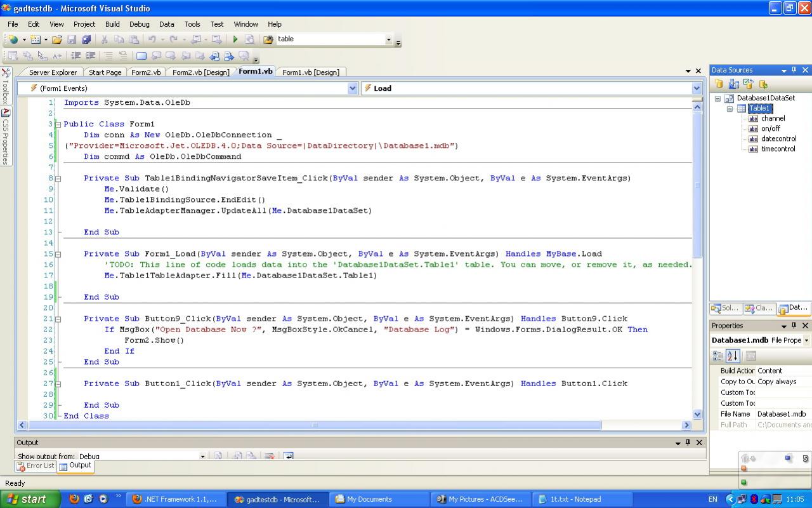812x508 pixels.
Task: Open the Load method name dropdown
Action: 697,88
